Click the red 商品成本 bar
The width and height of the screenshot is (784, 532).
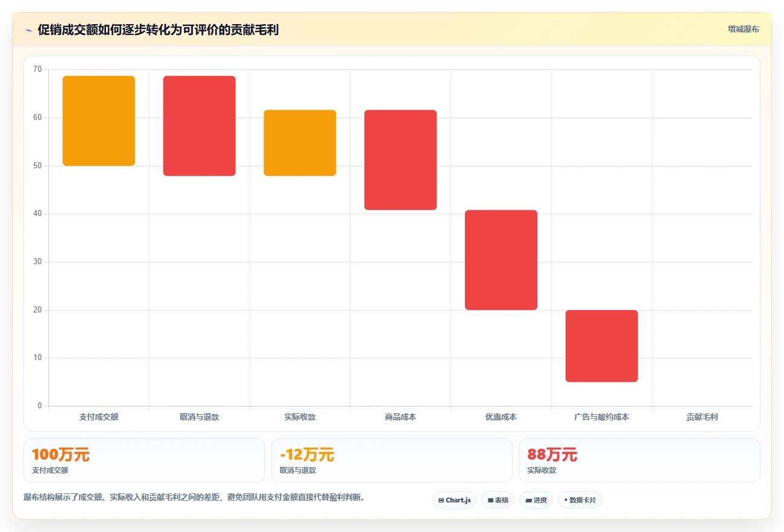click(x=400, y=160)
